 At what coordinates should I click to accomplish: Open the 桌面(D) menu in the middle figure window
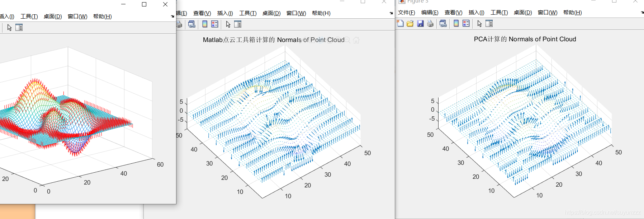pos(271,13)
